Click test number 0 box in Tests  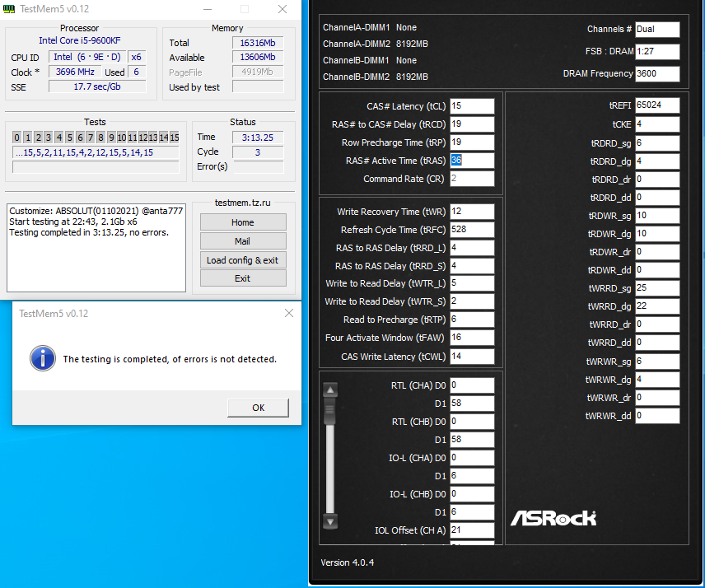click(16, 137)
